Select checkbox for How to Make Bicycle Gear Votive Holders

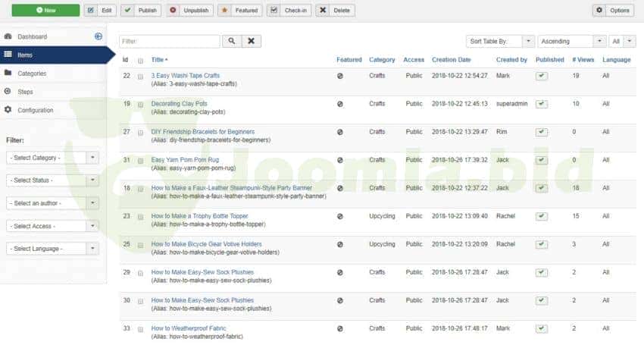(x=140, y=244)
